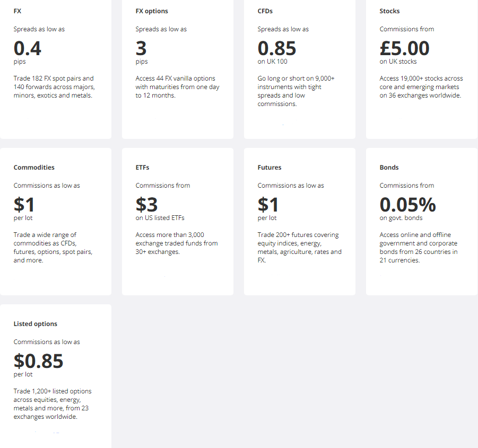Screen dimensions: 478x448
Task: Click the Stocks card title
Action: [389, 11]
